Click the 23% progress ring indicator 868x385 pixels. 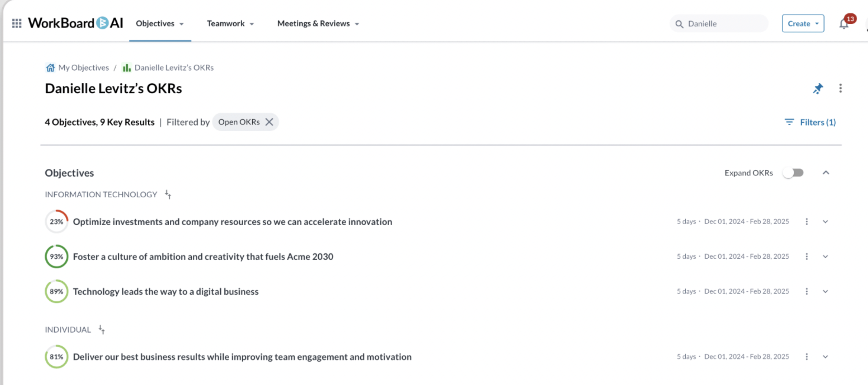click(x=56, y=221)
